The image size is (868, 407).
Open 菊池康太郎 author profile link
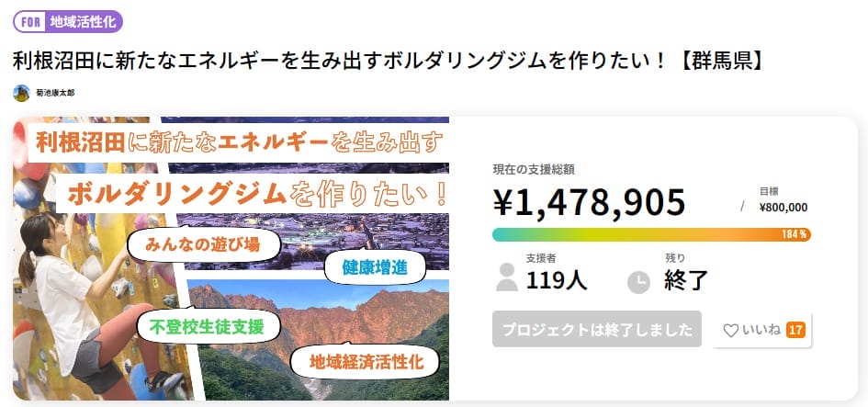point(55,93)
